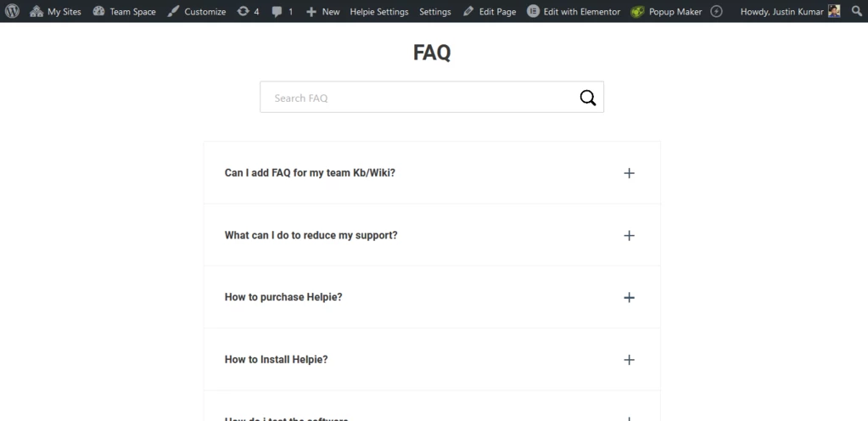Click Edit Page in admin bar
The height and width of the screenshot is (421, 868).
pos(490,11)
